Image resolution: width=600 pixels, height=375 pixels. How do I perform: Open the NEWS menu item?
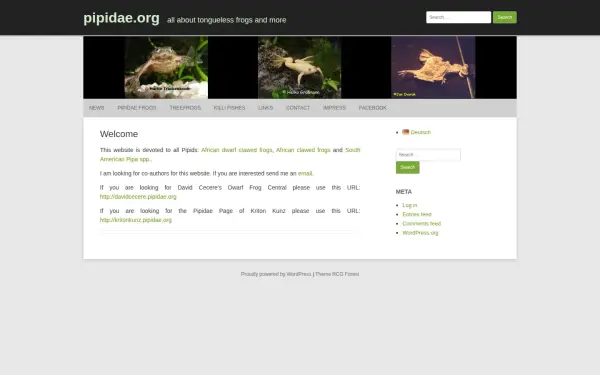[96, 108]
